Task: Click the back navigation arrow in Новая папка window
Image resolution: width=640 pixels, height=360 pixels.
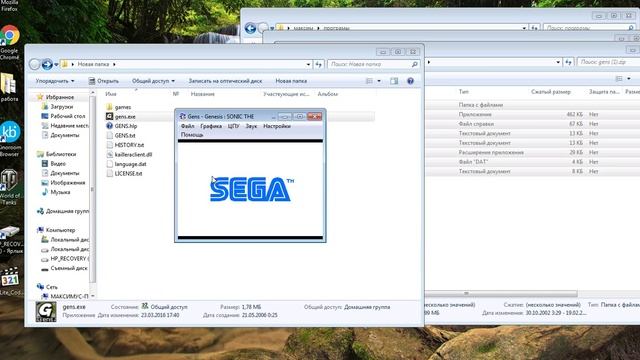Action: click(35, 64)
